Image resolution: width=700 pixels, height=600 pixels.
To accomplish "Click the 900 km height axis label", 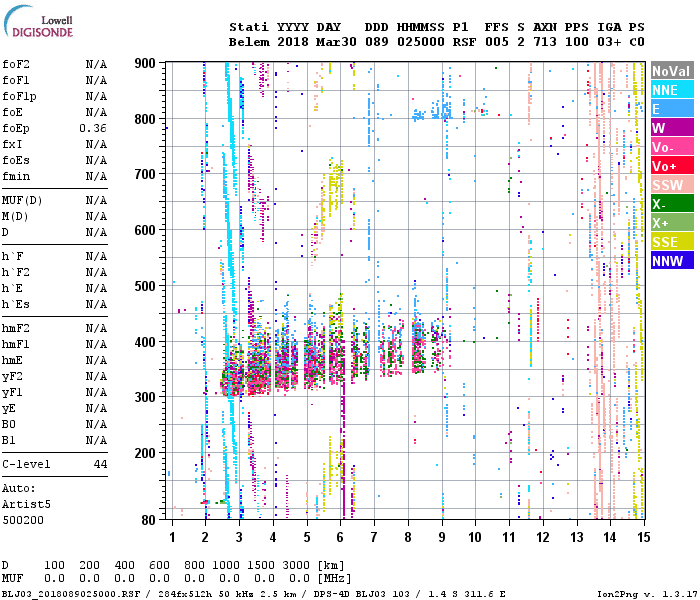I will [x=145, y=63].
